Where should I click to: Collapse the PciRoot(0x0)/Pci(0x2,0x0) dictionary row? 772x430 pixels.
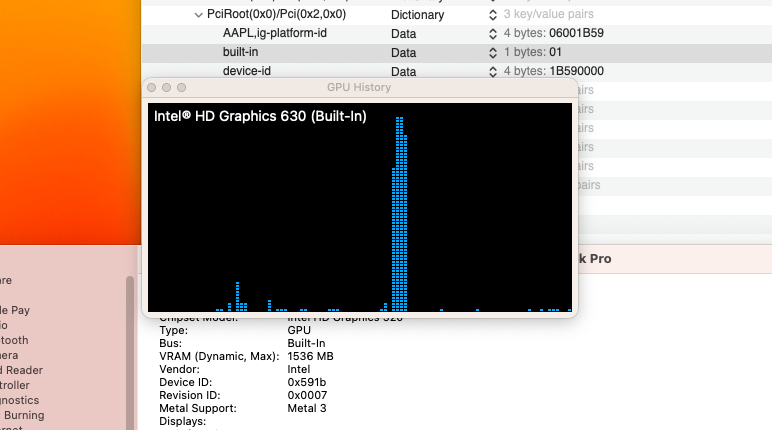click(x=198, y=15)
